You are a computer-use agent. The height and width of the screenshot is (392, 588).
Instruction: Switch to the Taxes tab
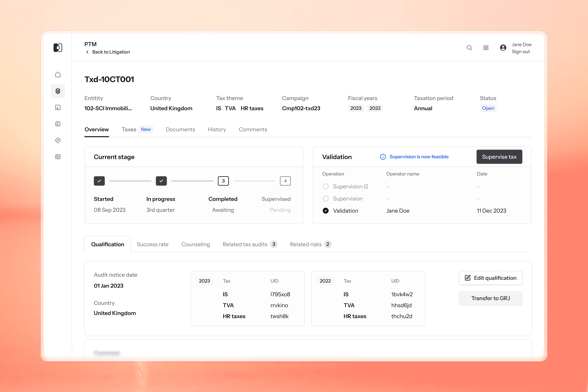click(129, 129)
